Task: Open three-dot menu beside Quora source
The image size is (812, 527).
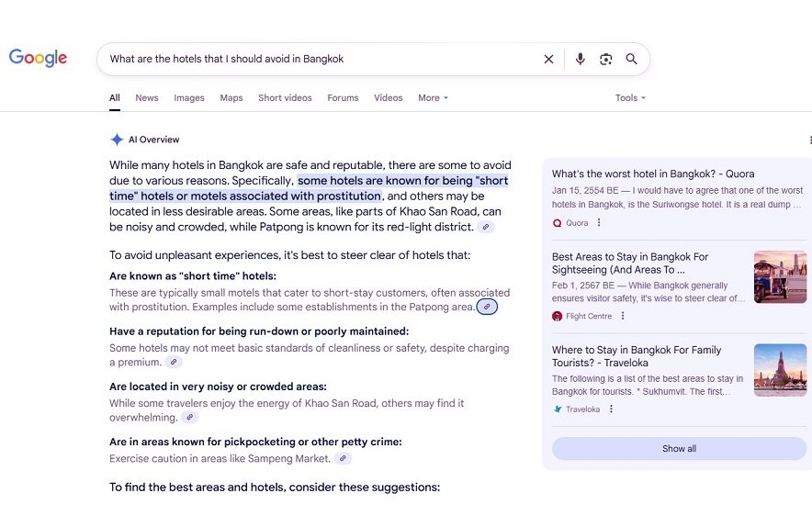Action: (599, 223)
